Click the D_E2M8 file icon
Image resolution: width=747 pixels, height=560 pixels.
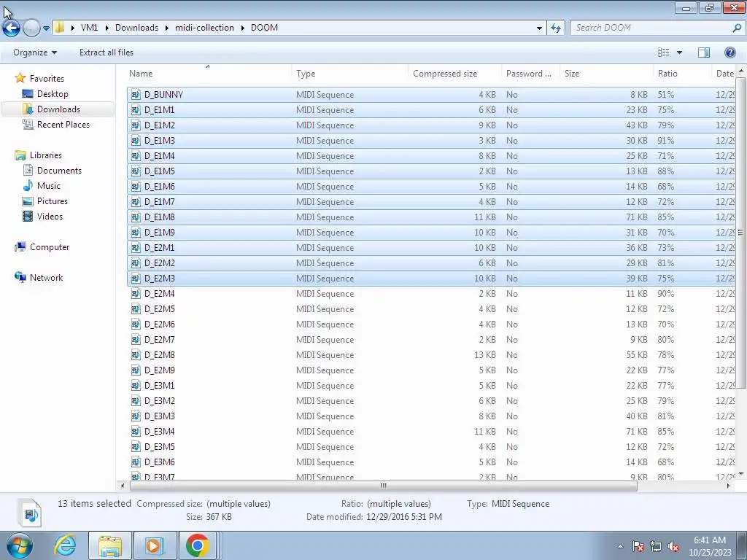click(x=136, y=355)
